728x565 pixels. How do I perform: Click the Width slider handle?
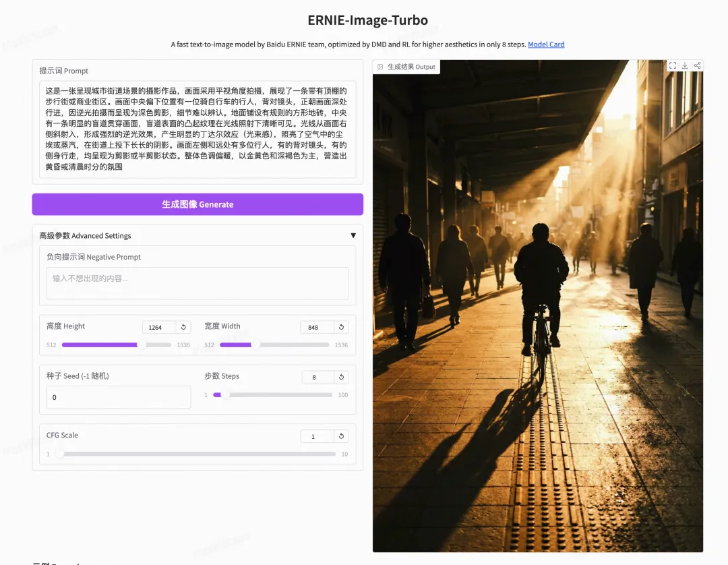click(x=255, y=345)
